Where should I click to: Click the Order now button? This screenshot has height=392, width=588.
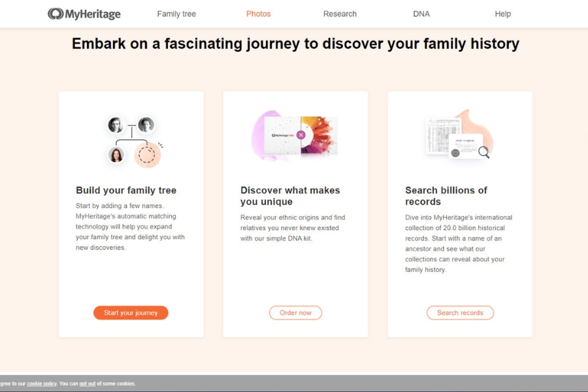pos(295,313)
